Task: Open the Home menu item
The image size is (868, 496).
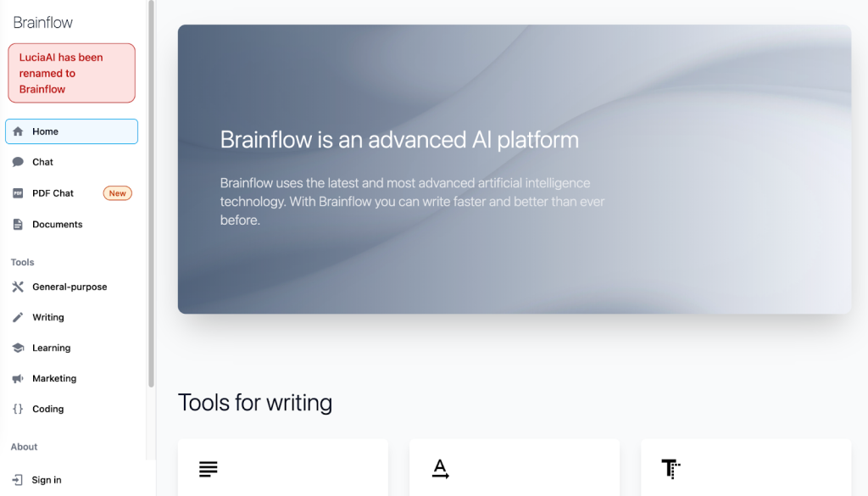Action: coord(71,131)
